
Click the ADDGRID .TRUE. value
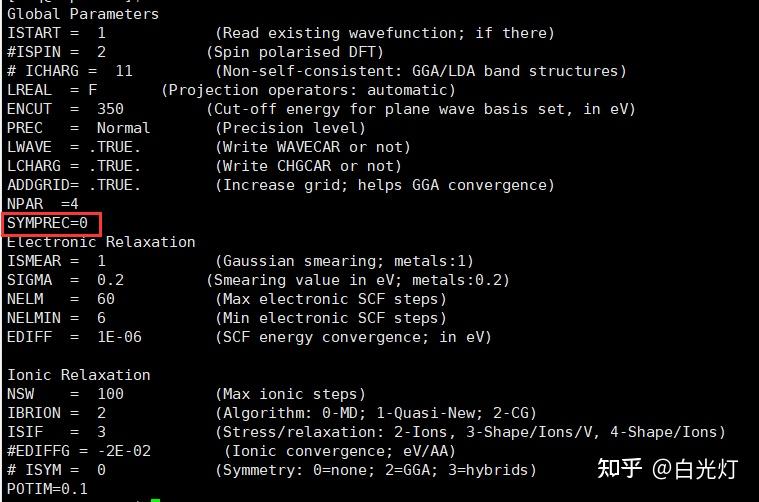click(114, 185)
